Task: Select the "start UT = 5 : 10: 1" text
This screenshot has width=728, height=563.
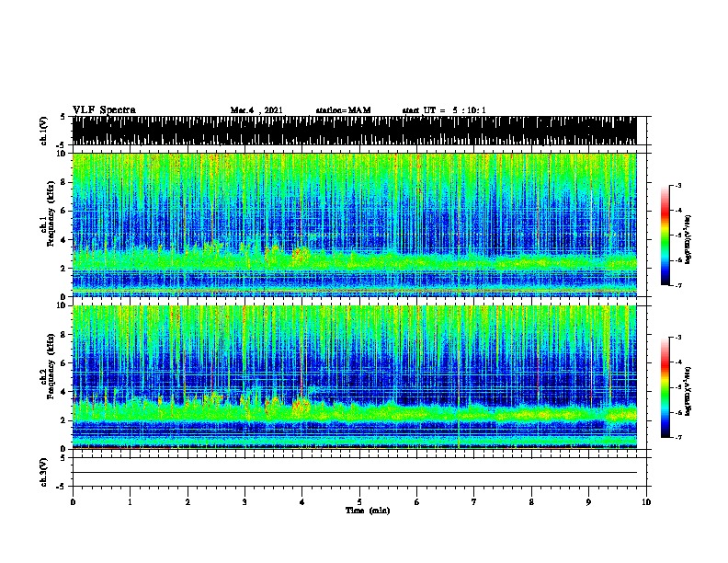Action: tap(444, 110)
